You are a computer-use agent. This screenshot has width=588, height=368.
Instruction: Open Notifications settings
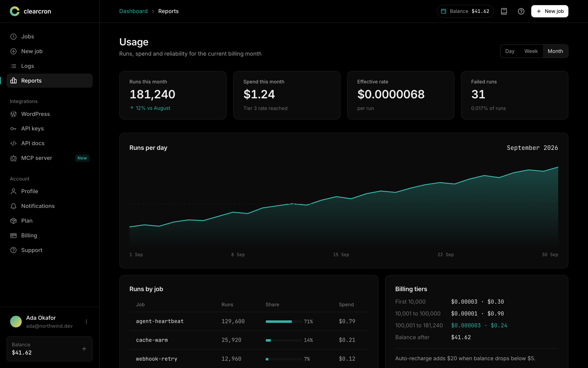50,206
